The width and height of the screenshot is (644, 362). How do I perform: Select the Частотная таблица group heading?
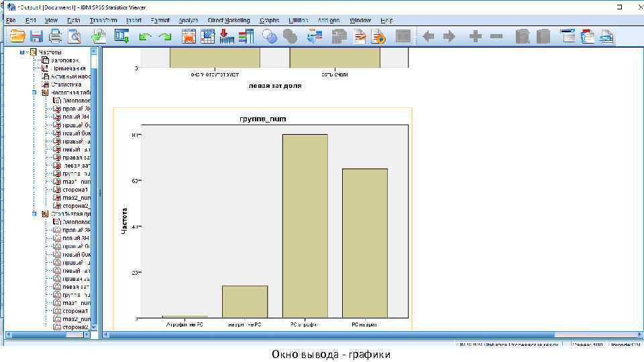point(70,93)
